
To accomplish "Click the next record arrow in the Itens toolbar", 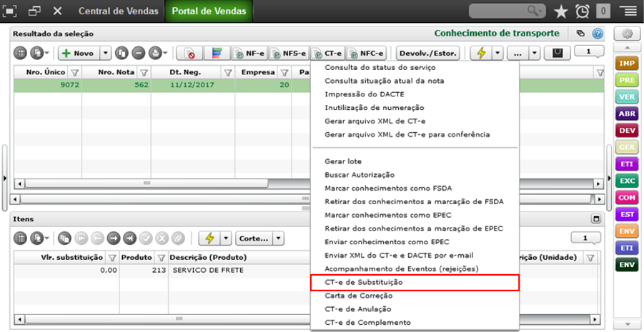I will 114,238.
